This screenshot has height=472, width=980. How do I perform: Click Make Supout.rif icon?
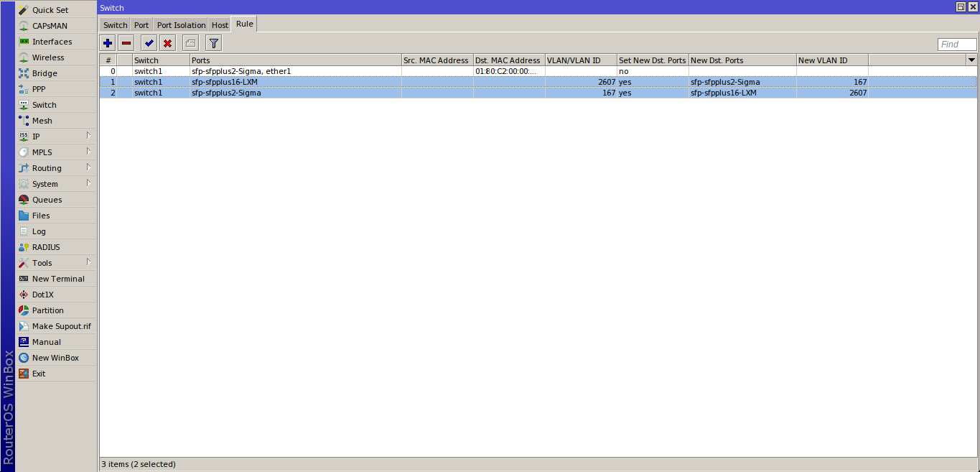pyautogui.click(x=24, y=326)
